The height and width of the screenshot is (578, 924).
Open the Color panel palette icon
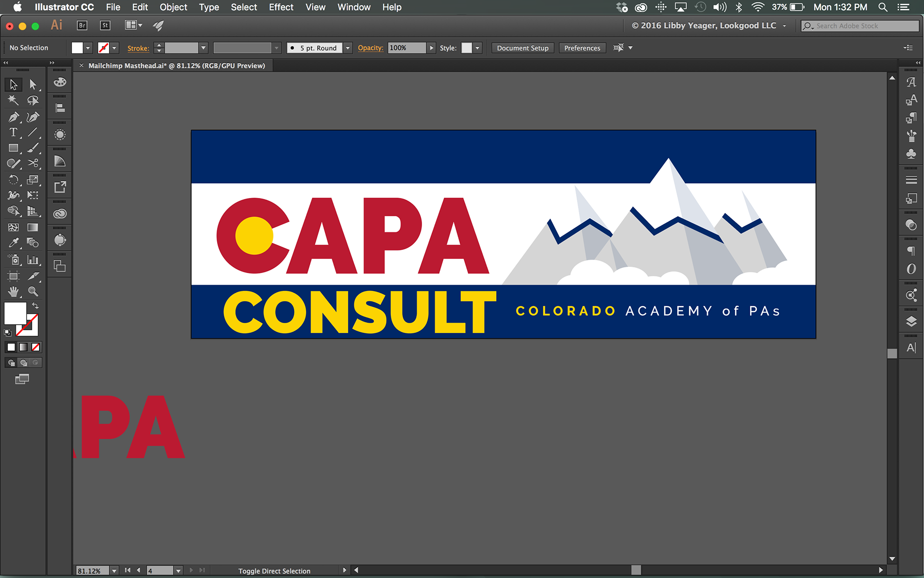point(60,82)
